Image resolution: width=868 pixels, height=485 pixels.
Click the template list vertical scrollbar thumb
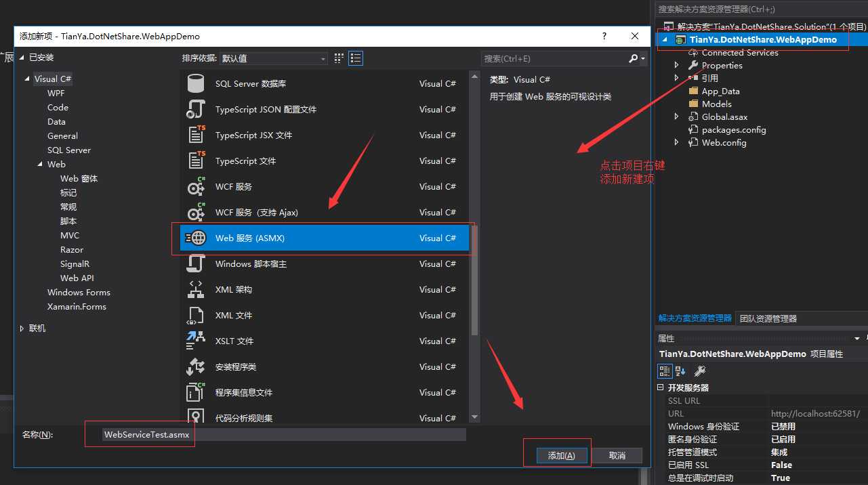coord(474,280)
